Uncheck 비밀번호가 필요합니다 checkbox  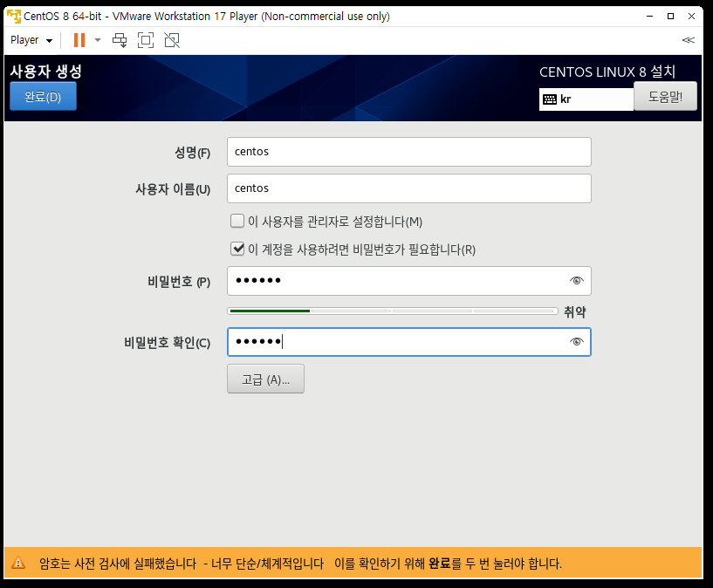tap(237, 249)
